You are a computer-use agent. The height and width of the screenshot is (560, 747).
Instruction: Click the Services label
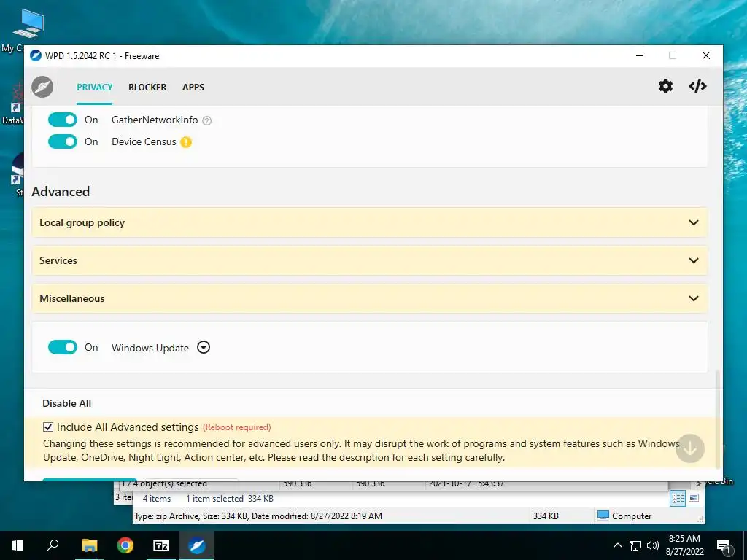[x=58, y=260]
